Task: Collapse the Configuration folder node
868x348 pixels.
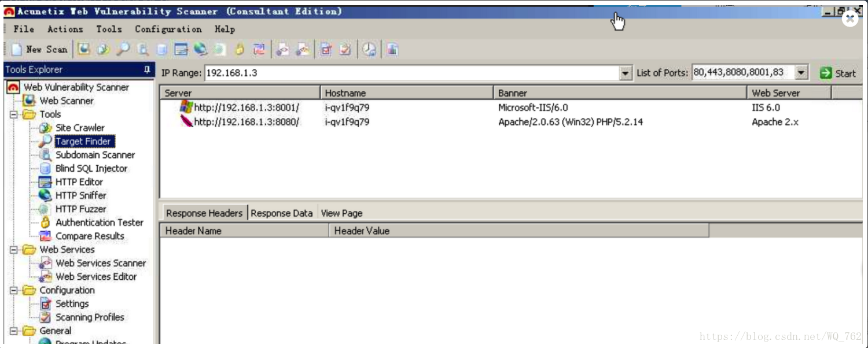Action: point(14,290)
